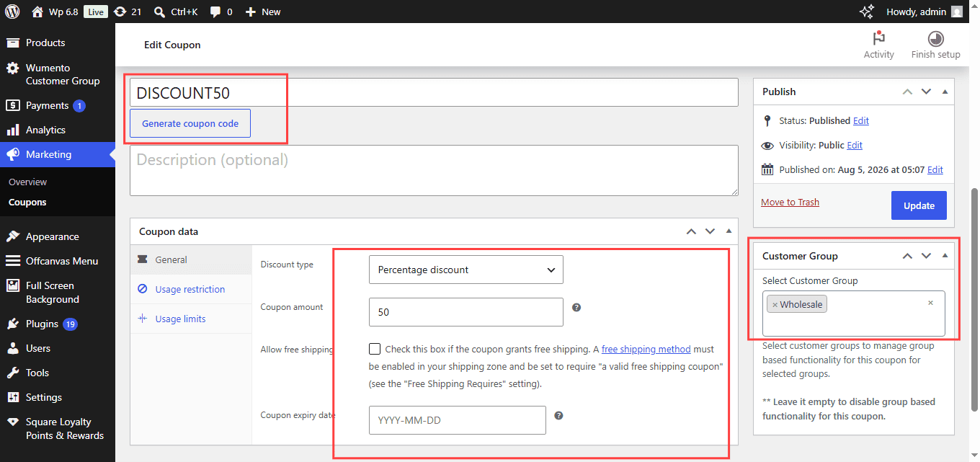Go to Marketing Overview submenu

pyautogui.click(x=27, y=182)
